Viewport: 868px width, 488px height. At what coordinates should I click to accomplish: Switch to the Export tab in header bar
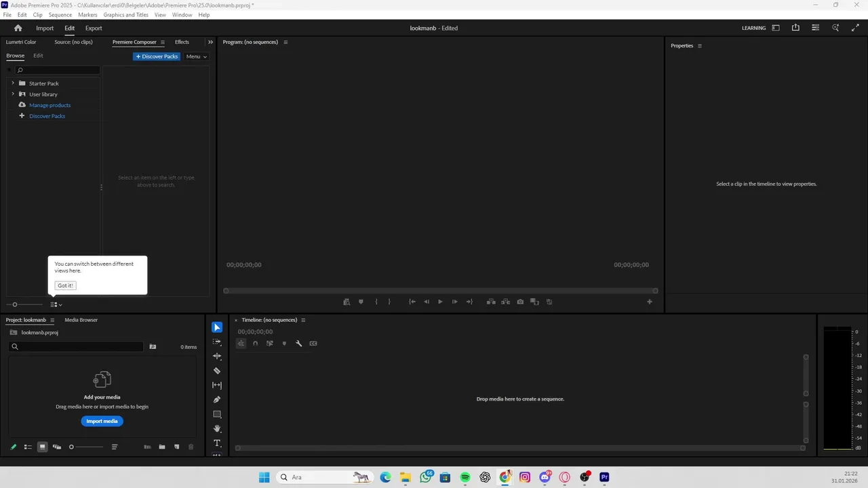coord(94,28)
